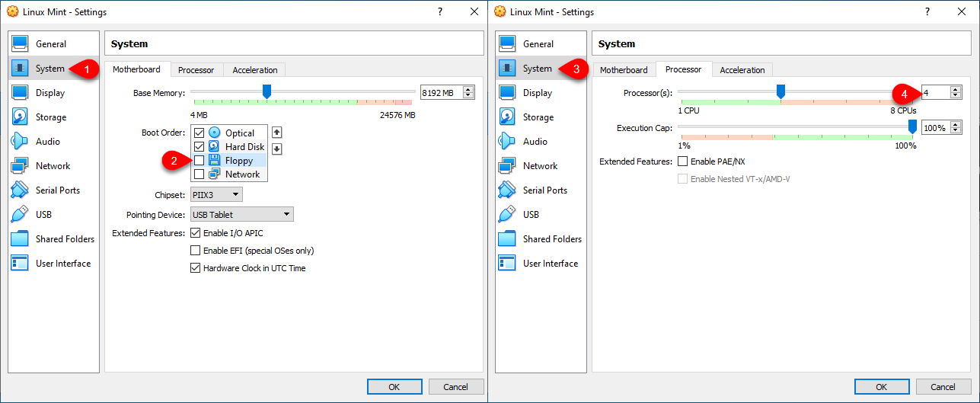Open help question mark in right window
The image size is (980, 403).
point(927,11)
